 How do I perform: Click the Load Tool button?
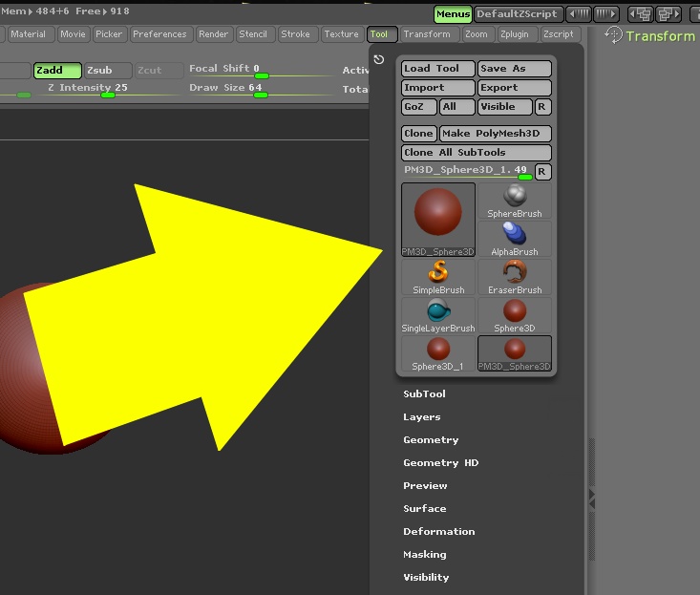coord(438,69)
